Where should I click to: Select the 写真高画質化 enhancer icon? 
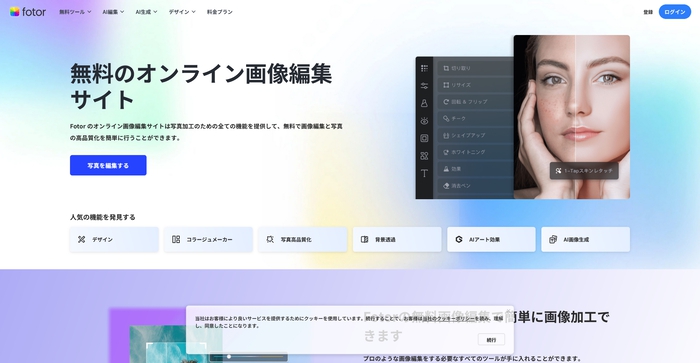click(x=270, y=240)
